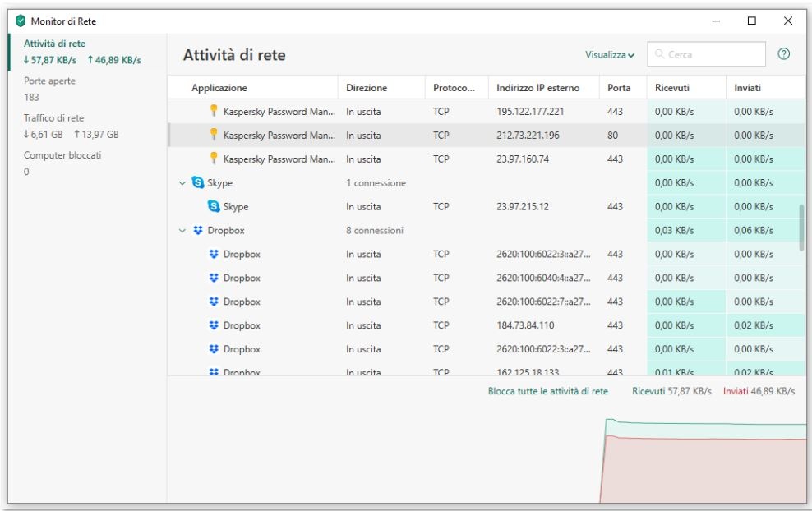812x511 pixels.
Task: Click the Skype icon in the child row
Action: pyautogui.click(x=214, y=206)
